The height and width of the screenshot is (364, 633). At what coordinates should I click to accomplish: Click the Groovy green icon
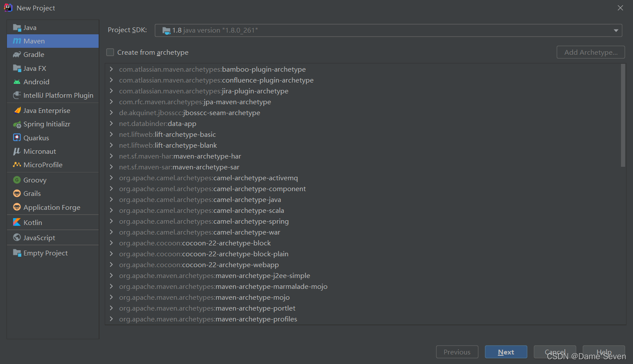coord(17,180)
